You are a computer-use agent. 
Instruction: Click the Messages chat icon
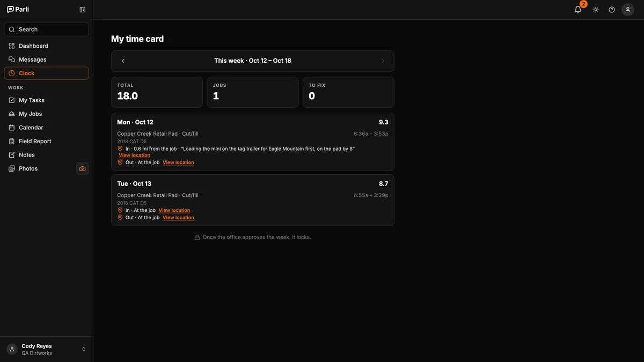click(12, 60)
